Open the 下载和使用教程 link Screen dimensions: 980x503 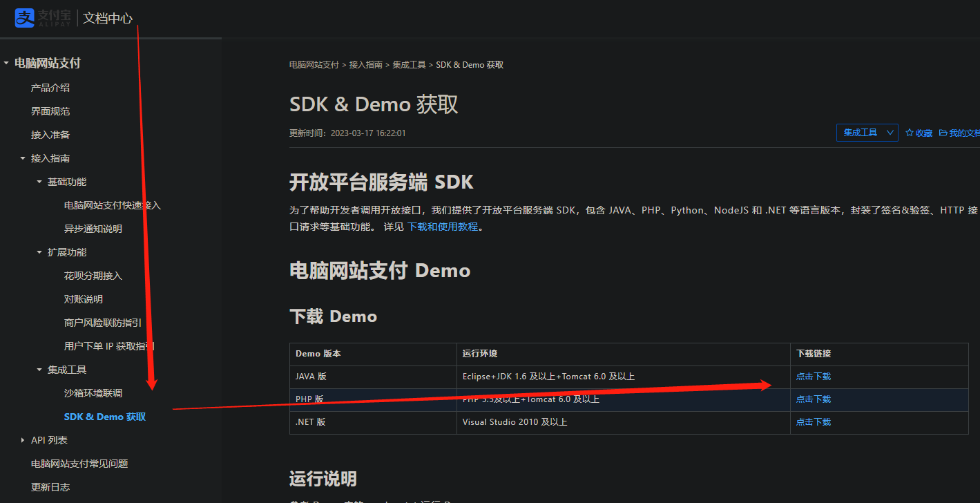click(x=443, y=227)
